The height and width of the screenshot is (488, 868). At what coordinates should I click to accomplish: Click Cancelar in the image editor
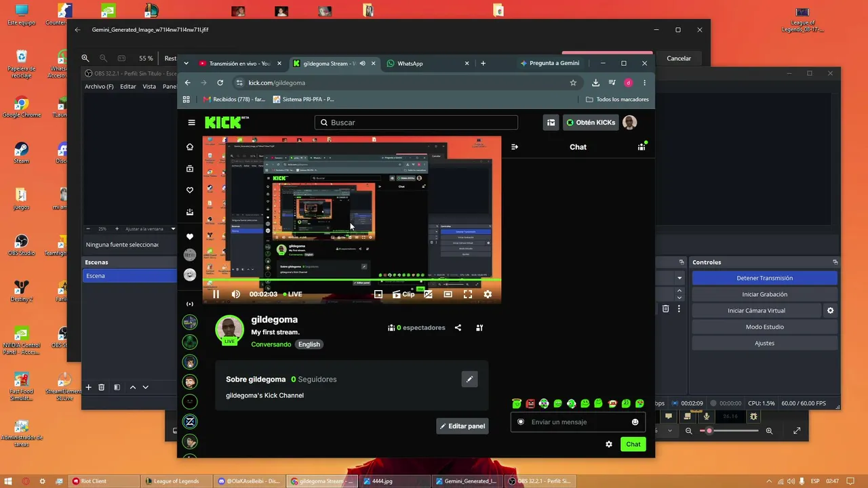(679, 58)
